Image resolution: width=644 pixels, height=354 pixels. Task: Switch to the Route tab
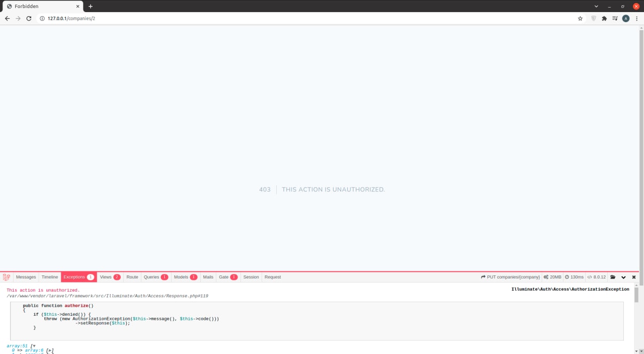pyautogui.click(x=132, y=277)
